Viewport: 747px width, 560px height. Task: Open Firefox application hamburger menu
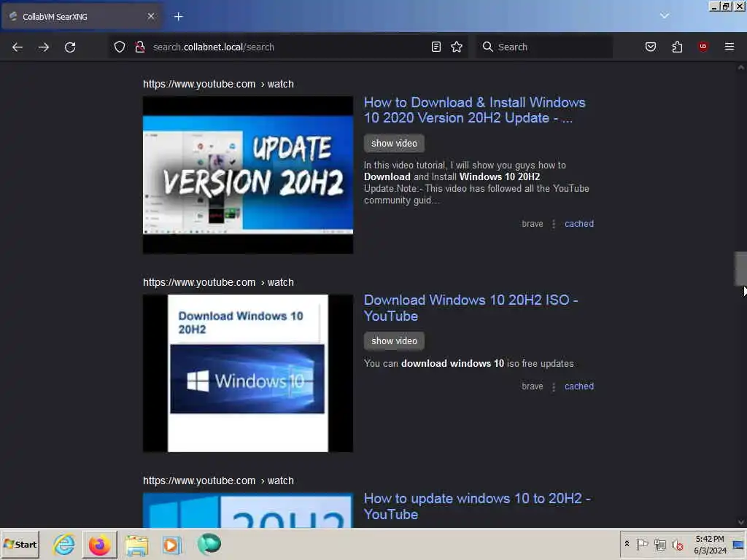(729, 47)
